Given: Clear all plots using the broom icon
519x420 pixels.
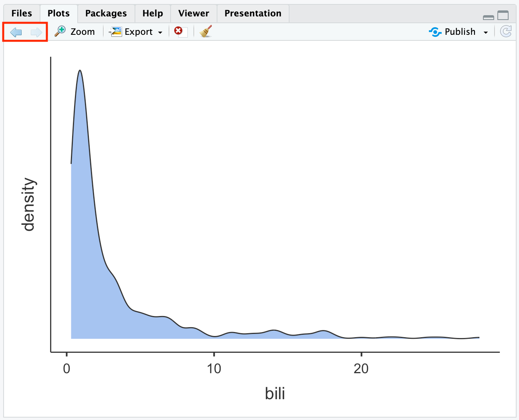Looking at the screenshot, I should [206, 32].
